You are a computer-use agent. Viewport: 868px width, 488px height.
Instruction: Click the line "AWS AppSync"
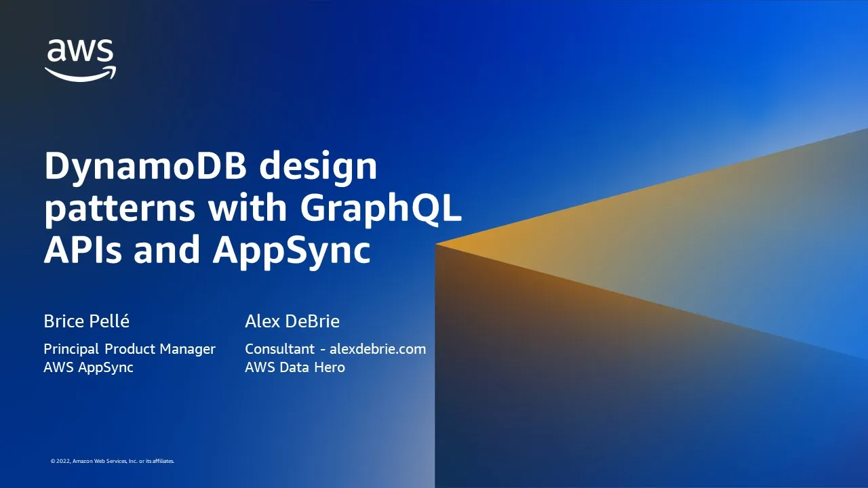click(89, 367)
